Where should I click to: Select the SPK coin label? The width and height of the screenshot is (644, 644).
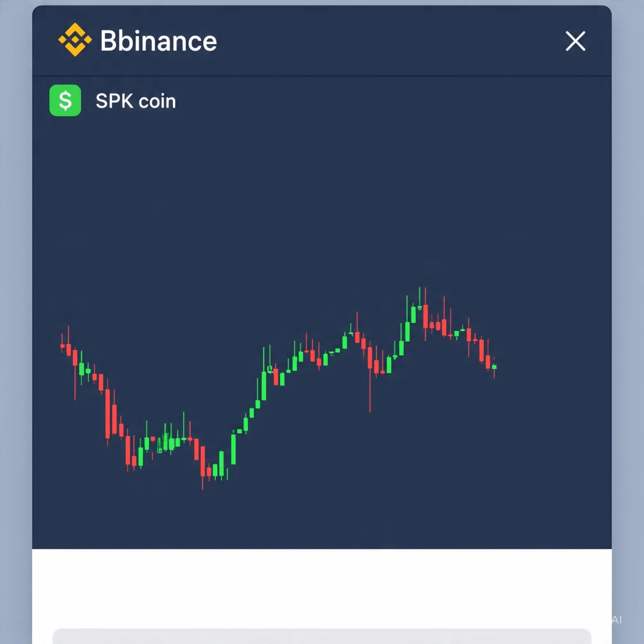pyautogui.click(x=136, y=101)
